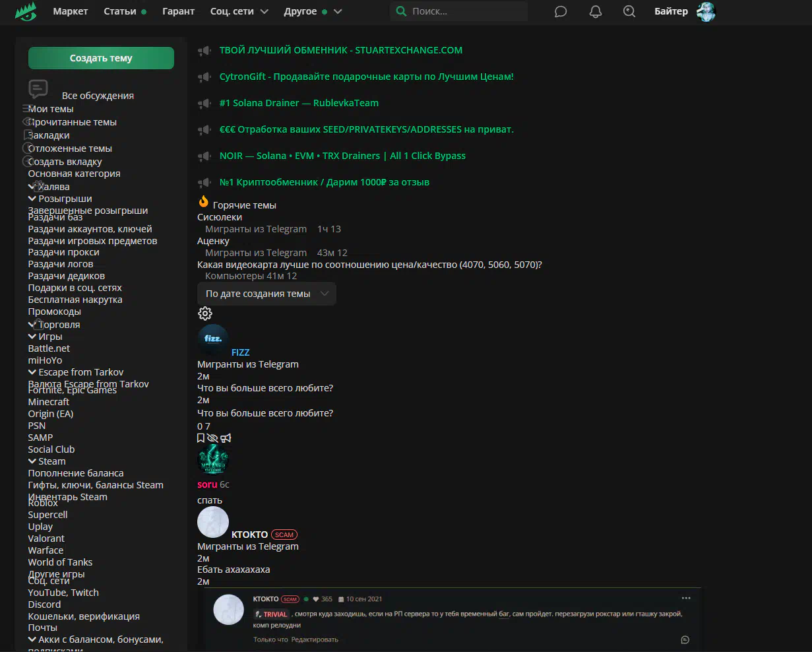Click the reply icon on КТОКТО post

[685, 639]
